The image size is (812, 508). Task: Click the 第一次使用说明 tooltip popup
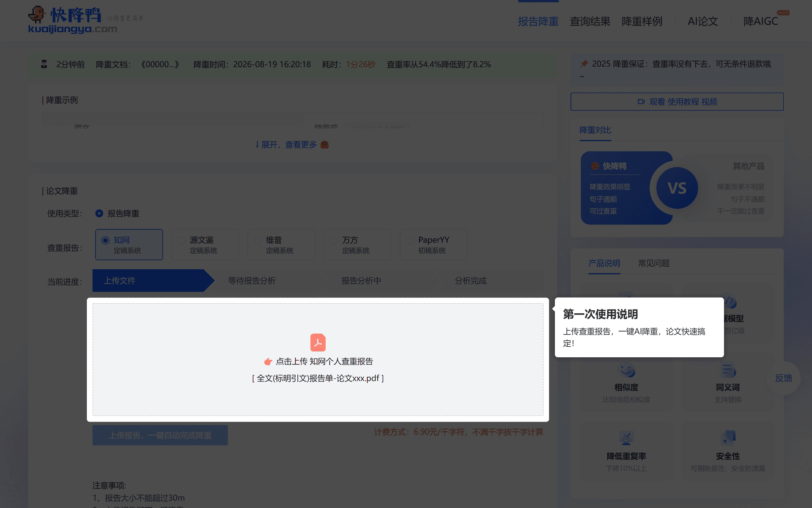[x=639, y=327]
